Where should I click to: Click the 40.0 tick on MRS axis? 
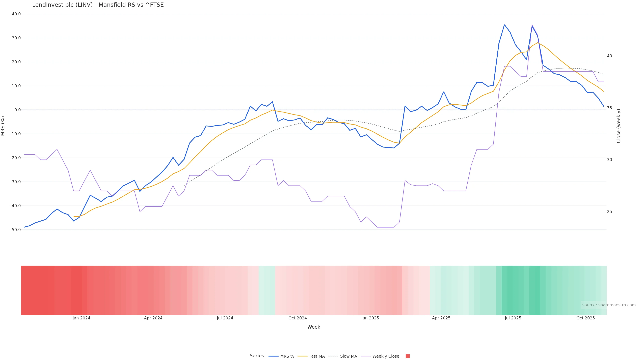[x=16, y=14]
